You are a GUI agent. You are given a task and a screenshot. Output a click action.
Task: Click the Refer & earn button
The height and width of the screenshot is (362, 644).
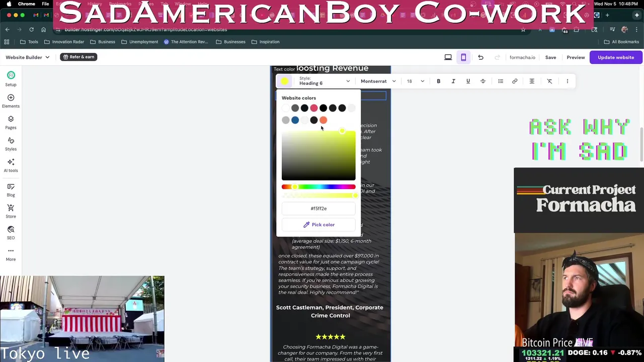click(78, 57)
